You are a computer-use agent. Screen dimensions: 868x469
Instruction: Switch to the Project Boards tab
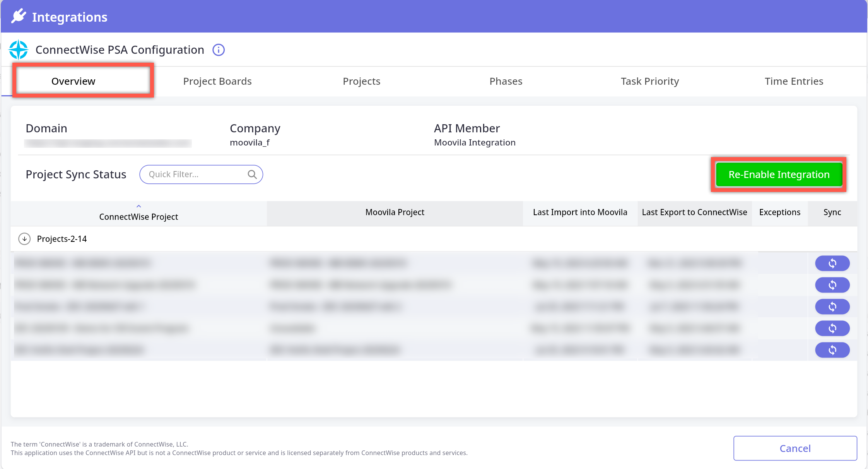(217, 81)
